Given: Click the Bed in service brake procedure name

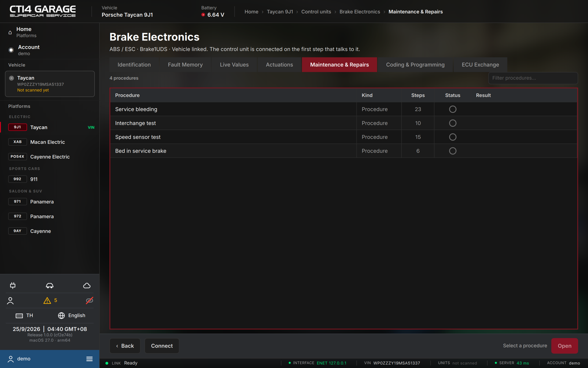Looking at the screenshot, I should point(141,151).
